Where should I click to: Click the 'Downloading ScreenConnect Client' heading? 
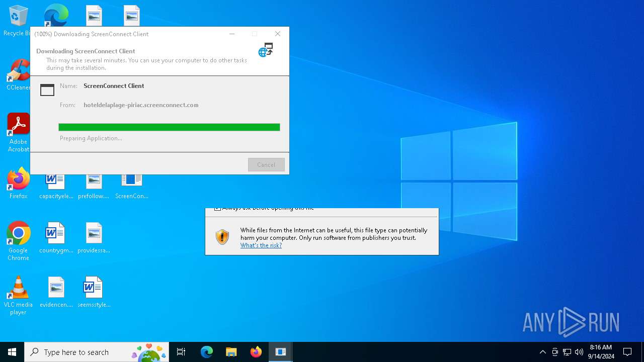[86, 51]
